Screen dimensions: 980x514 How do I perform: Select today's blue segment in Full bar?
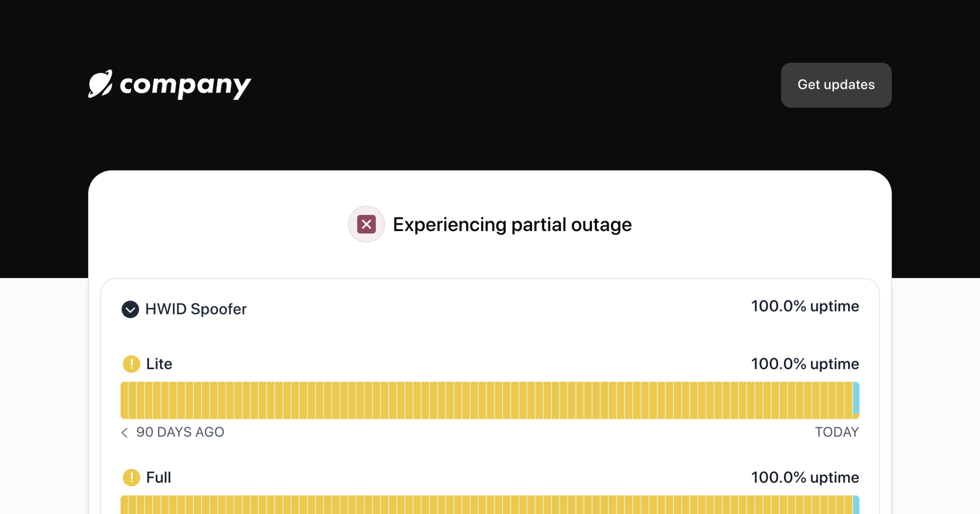click(856, 505)
